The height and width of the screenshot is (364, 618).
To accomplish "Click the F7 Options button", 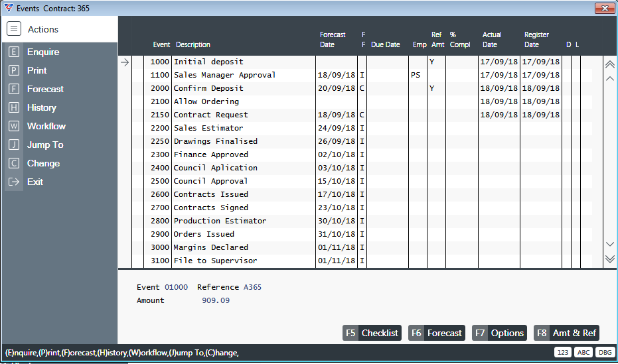I will [x=499, y=333].
